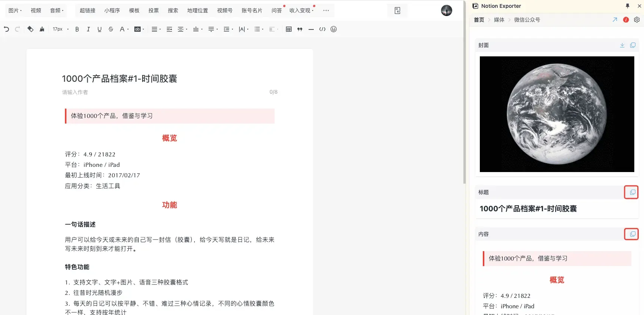Open the bullet list dropdown
This screenshot has width=644, height=315.
(x=259, y=29)
